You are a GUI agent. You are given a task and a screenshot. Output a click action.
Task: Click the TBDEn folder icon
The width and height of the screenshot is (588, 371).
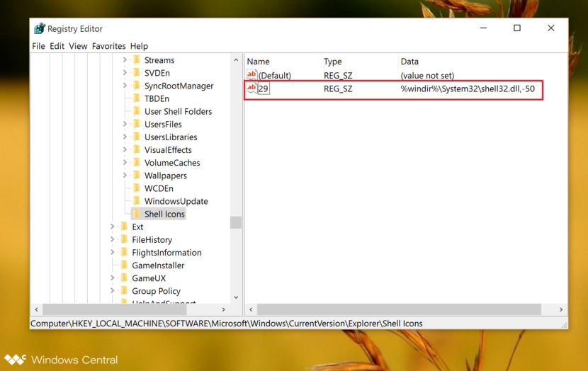click(137, 98)
